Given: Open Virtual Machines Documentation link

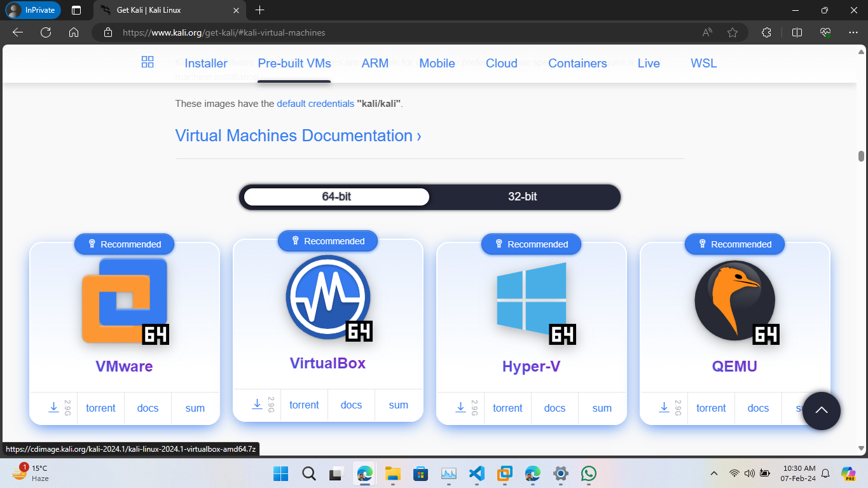Looking at the screenshot, I should 298,136.
